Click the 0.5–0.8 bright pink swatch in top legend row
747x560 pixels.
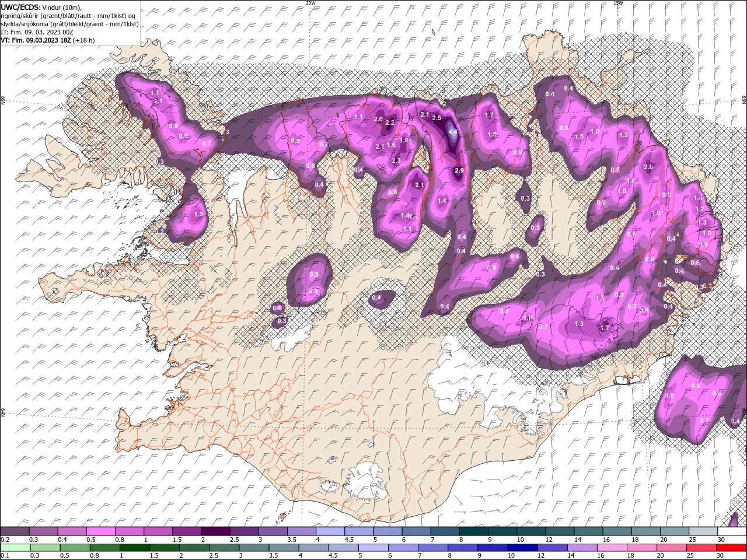pos(100,531)
